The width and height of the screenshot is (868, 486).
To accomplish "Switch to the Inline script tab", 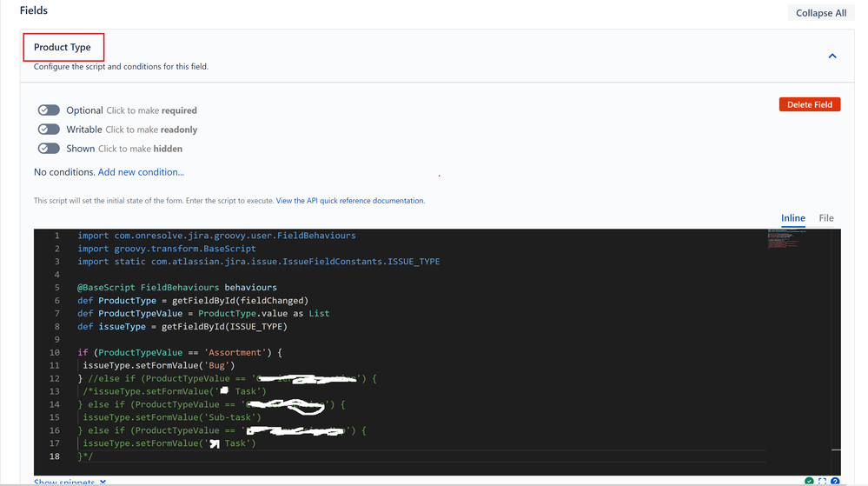I will [792, 217].
